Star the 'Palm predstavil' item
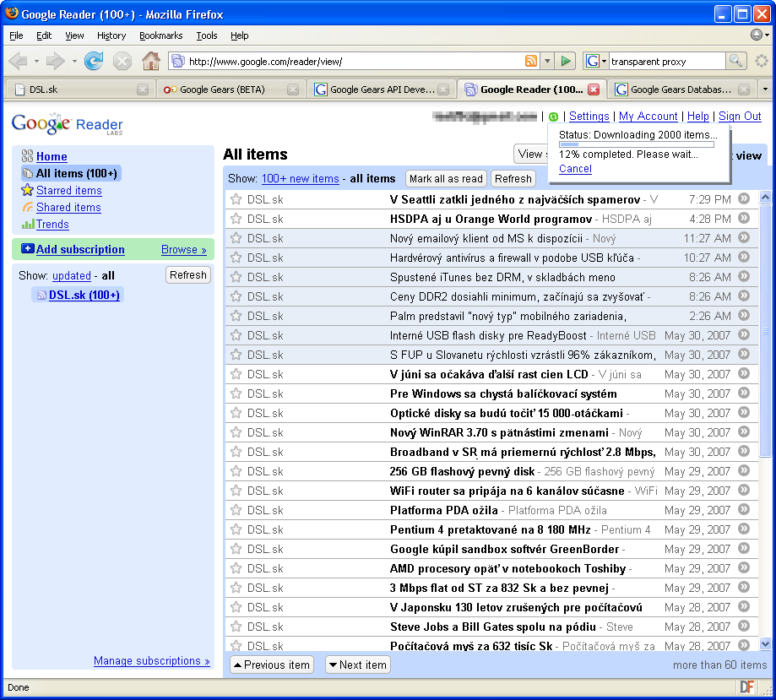776x700 pixels. [236, 316]
